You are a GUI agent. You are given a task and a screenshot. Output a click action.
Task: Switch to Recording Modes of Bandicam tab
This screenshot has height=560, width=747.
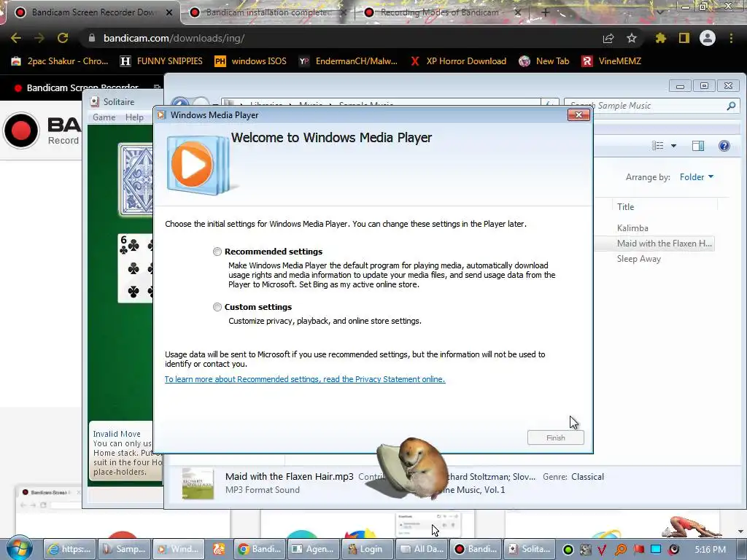(439, 12)
